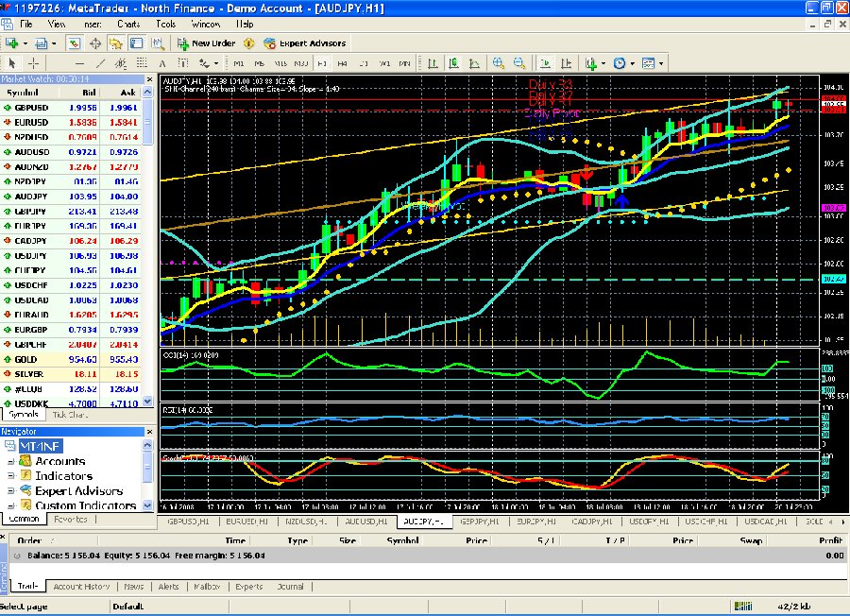Open the Profiles dropdown arrow
850x616 pixels.
coord(54,43)
